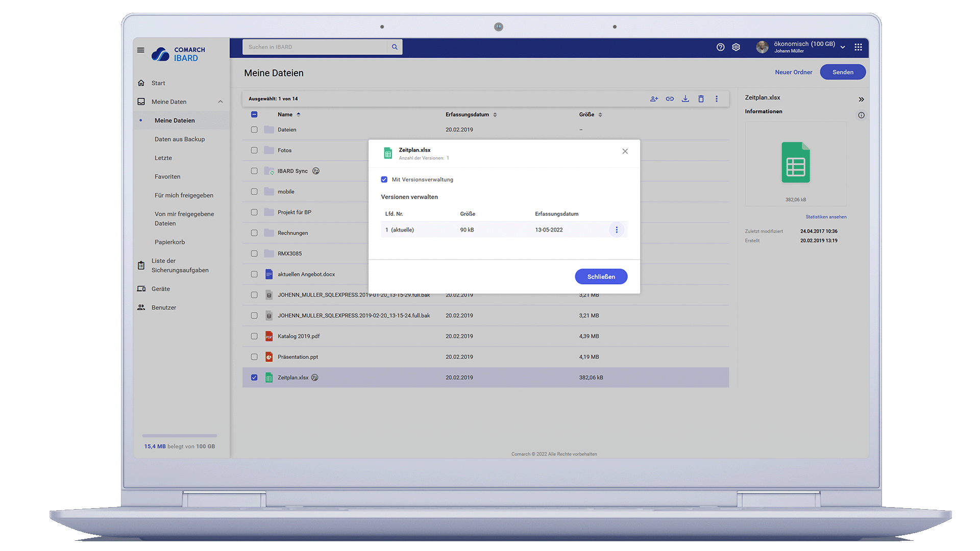This screenshot has width=980, height=551.
Task: Open the help question mark icon
Action: [x=720, y=47]
